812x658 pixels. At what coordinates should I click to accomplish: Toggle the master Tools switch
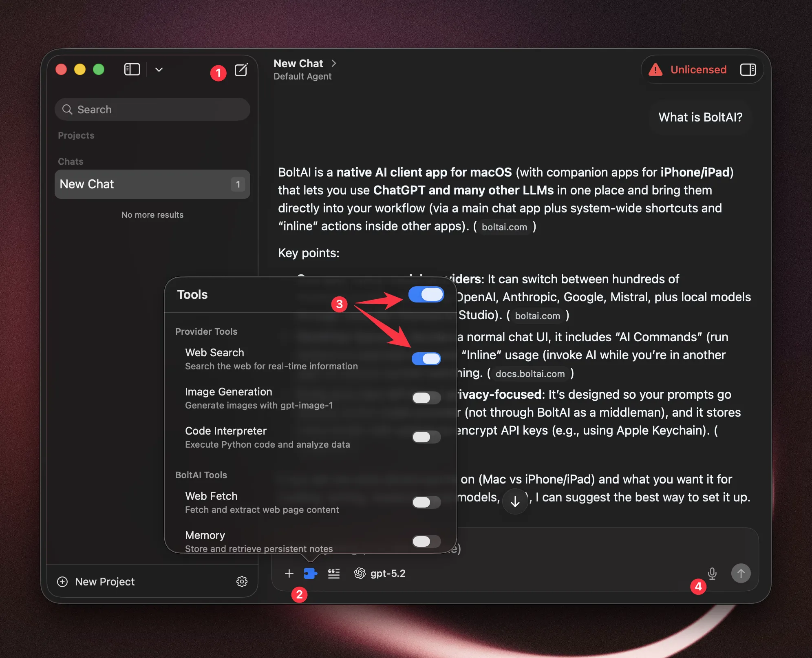[426, 294]
